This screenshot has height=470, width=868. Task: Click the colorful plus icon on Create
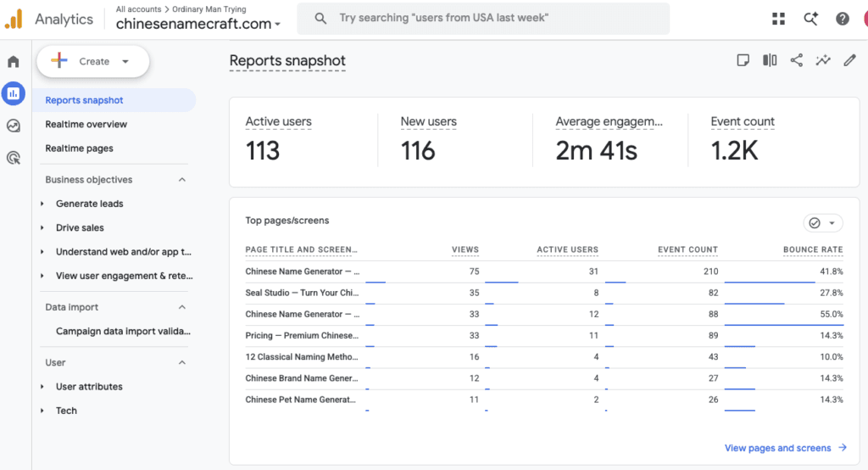click(x=59, y=60)
